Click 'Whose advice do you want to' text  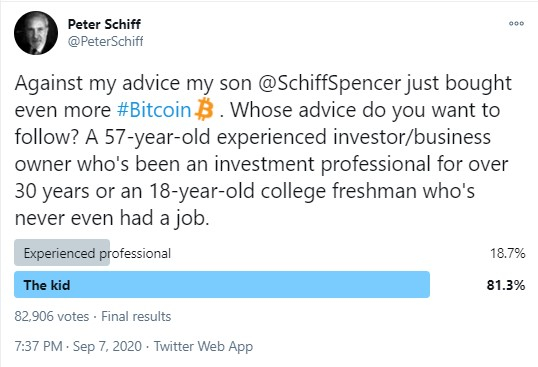coord(365,110)
